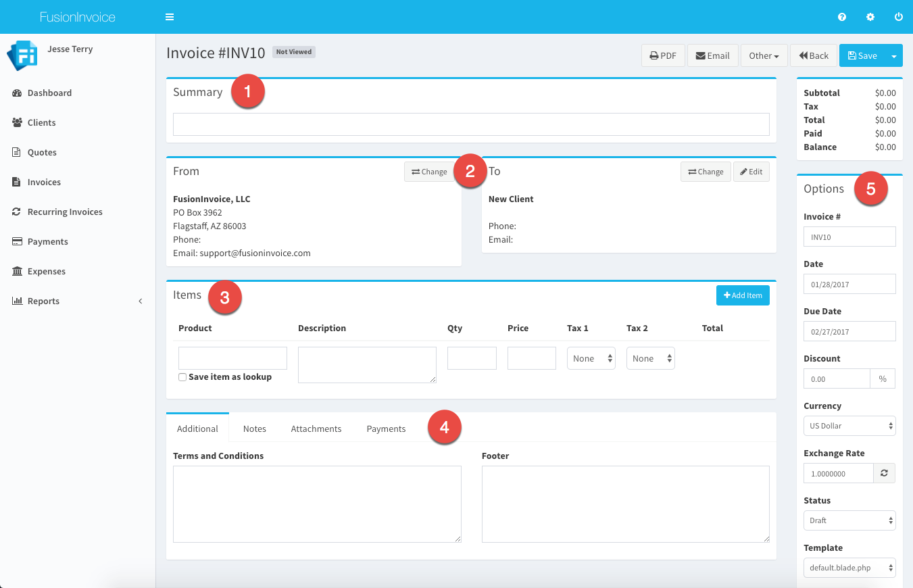Viewport: 913px width, 588px height.
Task: Click the Summary text input field
Action: click(x=471, y=124)
